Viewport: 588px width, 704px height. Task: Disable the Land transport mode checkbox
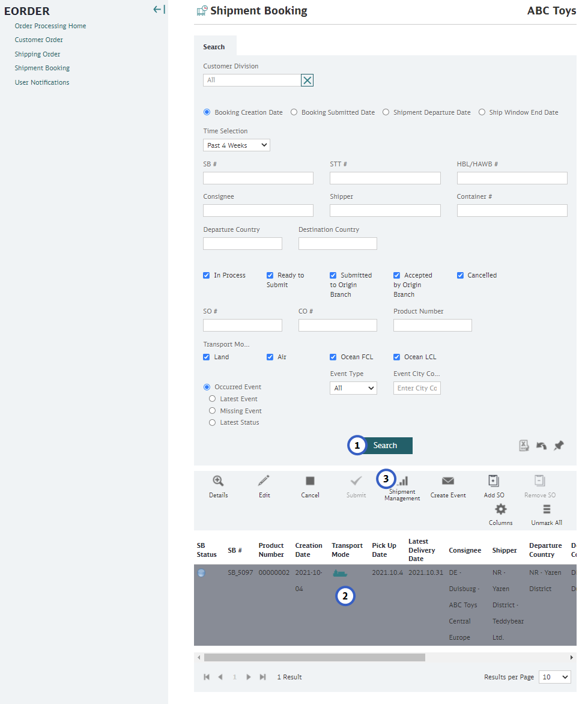point(207,357)
